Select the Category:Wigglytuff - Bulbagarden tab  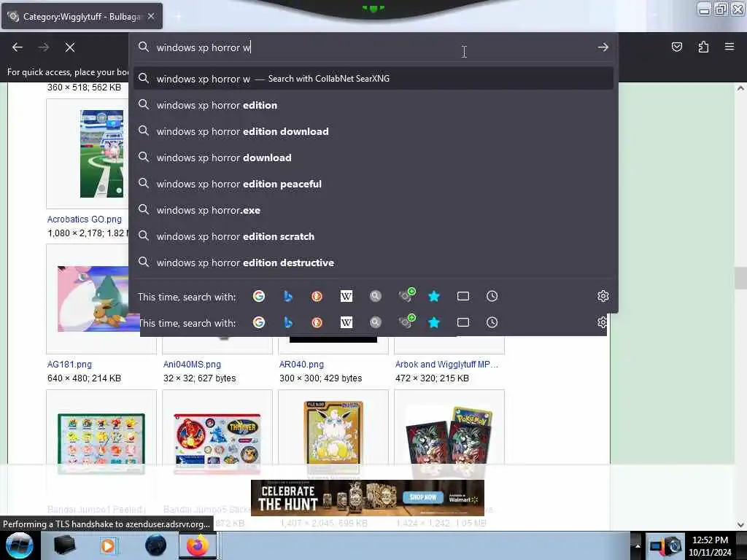point(82,16)
